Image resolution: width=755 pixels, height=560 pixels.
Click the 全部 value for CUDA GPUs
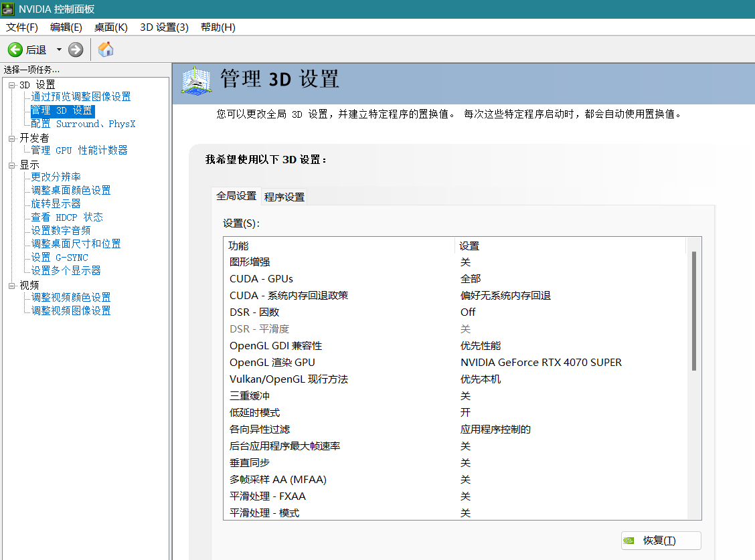(x=471, y=279)
